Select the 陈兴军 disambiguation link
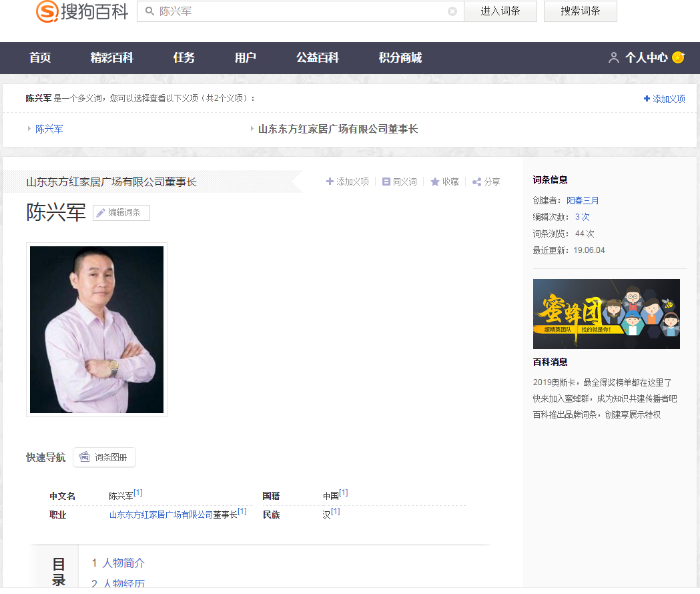This screenshot has height=594, width=700. click(49, 129)
